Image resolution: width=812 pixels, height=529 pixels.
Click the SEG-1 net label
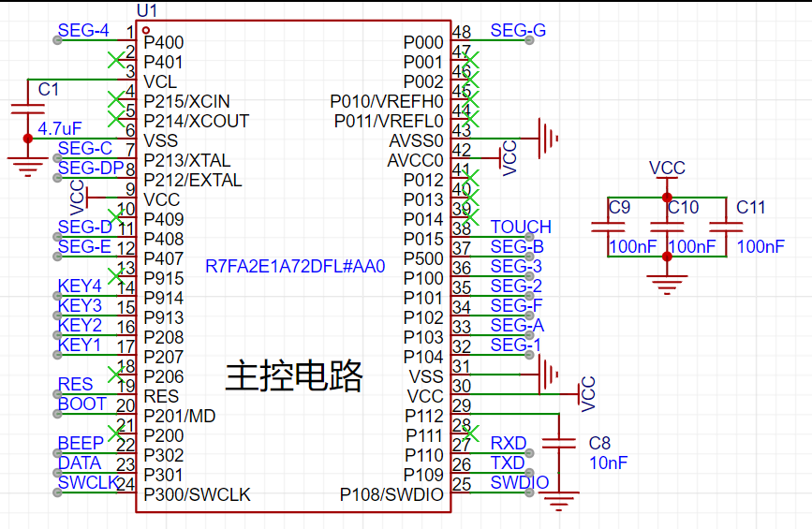point(516,345)
